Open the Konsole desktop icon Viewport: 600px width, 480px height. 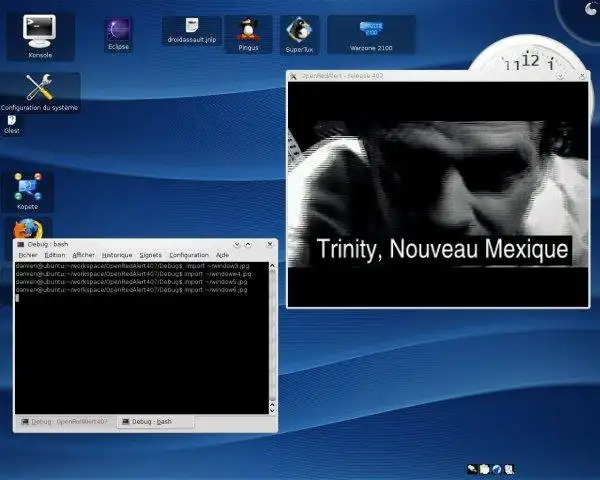(40, 36)
